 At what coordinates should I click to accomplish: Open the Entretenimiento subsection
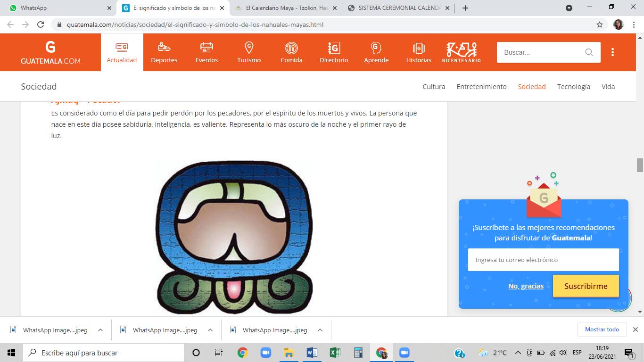[481, 87]
